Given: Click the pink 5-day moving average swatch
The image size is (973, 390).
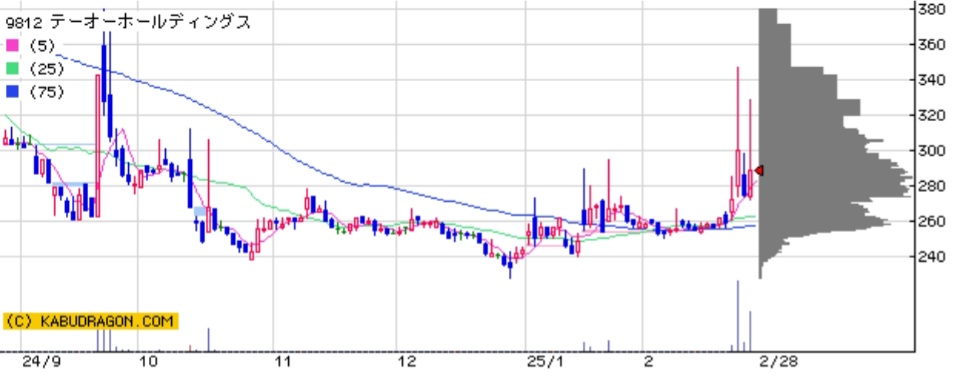Looking at the screenshot, I should click(x=12, y=45).
